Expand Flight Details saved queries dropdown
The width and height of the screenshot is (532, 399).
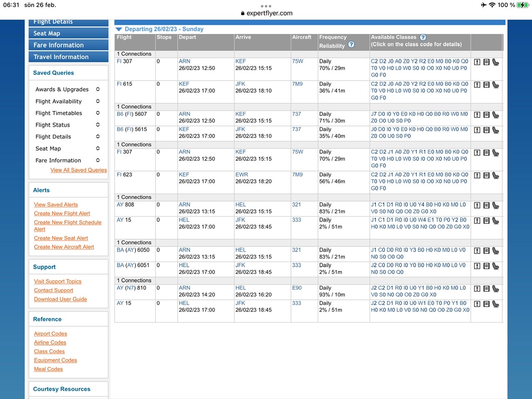(98, 136)
